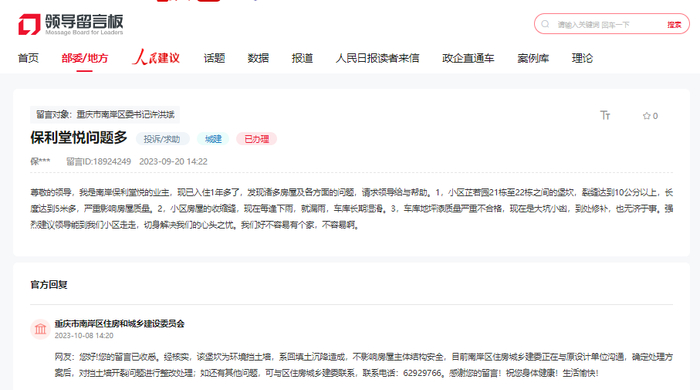The image size is (700, 390).
Task: Click the 已办理 status tag
Action: pyautogui.click(x=257, y=139)
